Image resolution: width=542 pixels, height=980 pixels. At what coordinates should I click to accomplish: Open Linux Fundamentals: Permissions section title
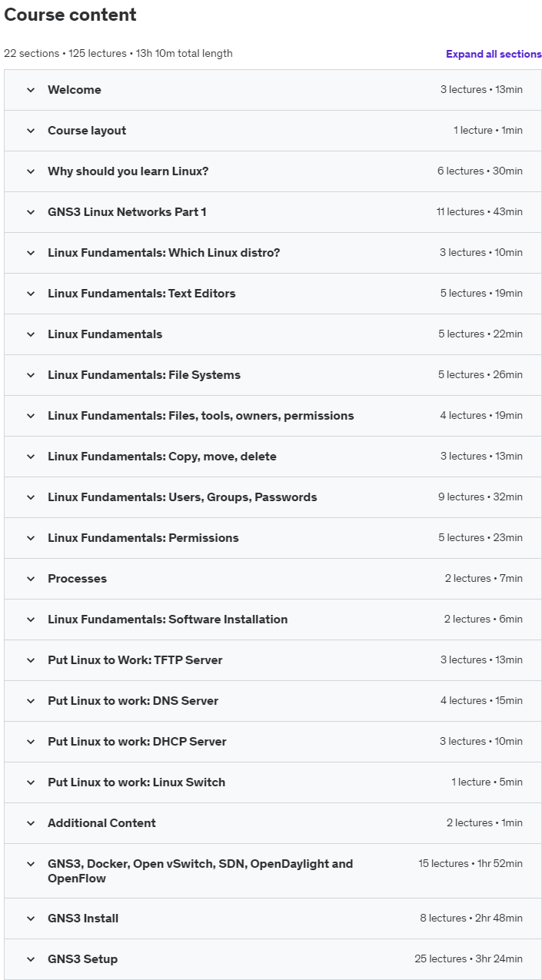point(143,538)
